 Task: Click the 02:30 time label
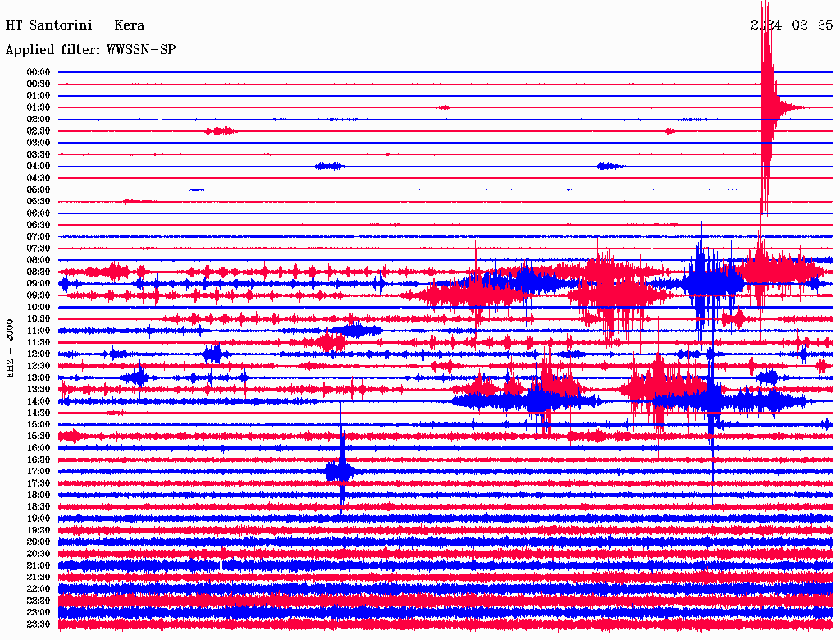click(x=39, y=131)
